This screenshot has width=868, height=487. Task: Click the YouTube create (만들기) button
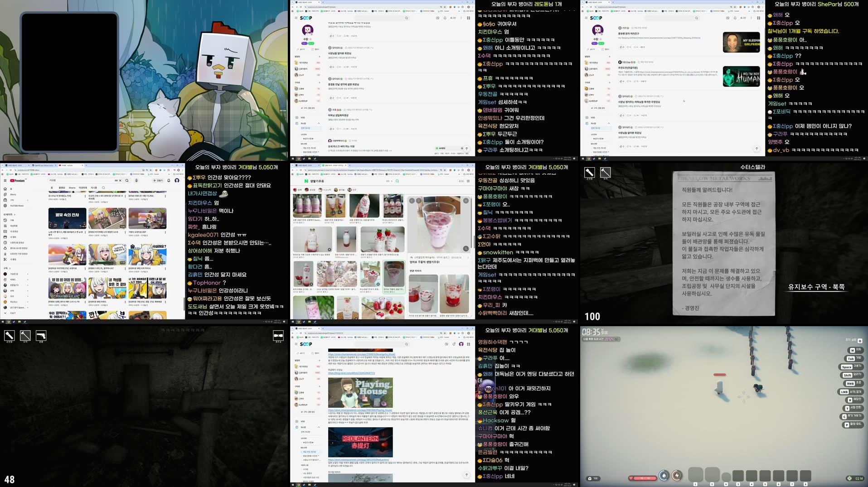[x=157, y=181]
